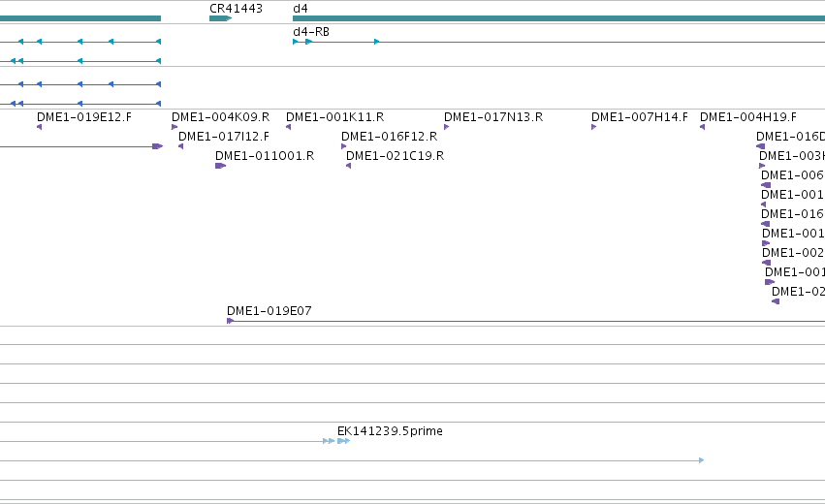This screenshot has height=504, width=825.
Task: Click the arrow glyph beneath DME1-004H19.F
Action: [702, 127]
